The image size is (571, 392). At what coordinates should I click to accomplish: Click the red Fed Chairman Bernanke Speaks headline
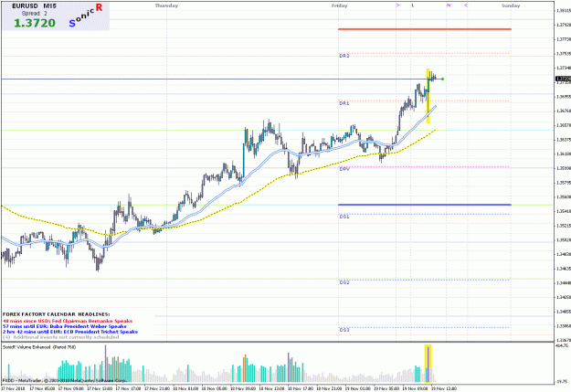[x=68, y=321]
